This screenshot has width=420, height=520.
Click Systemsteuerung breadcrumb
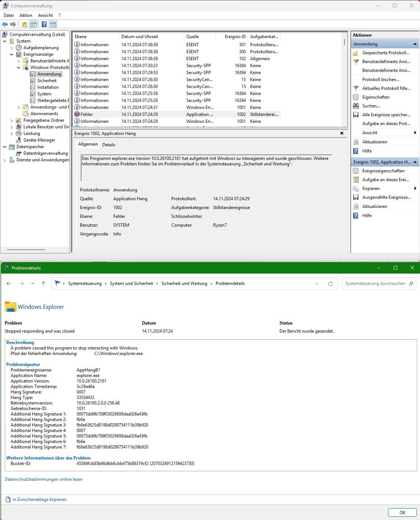[85, 283]
